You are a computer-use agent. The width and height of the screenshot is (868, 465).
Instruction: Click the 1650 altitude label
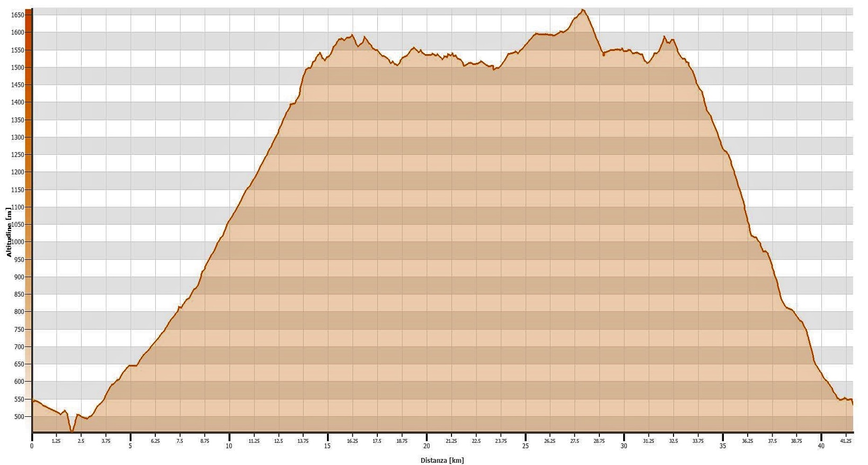(x=17, y=15)
